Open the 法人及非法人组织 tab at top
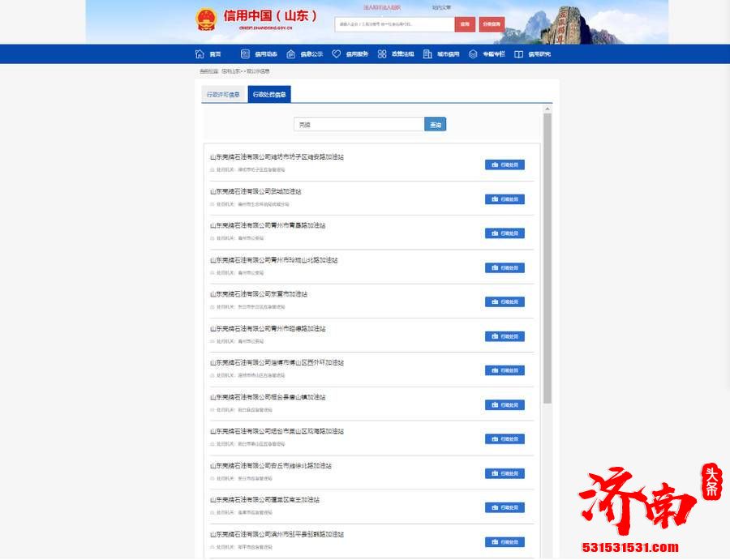This screenshot has height=560, width=730. [381, 6]
